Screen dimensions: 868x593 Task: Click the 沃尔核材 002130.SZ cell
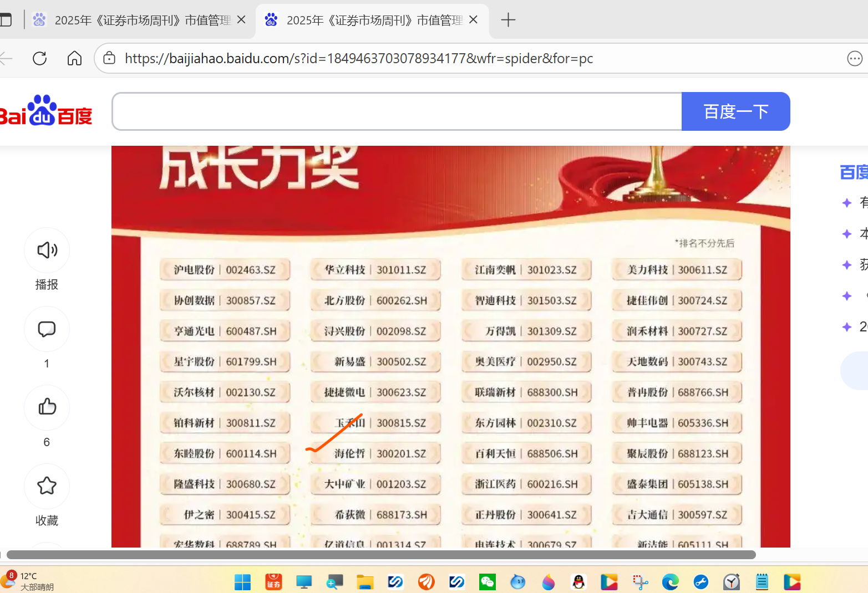225,392
